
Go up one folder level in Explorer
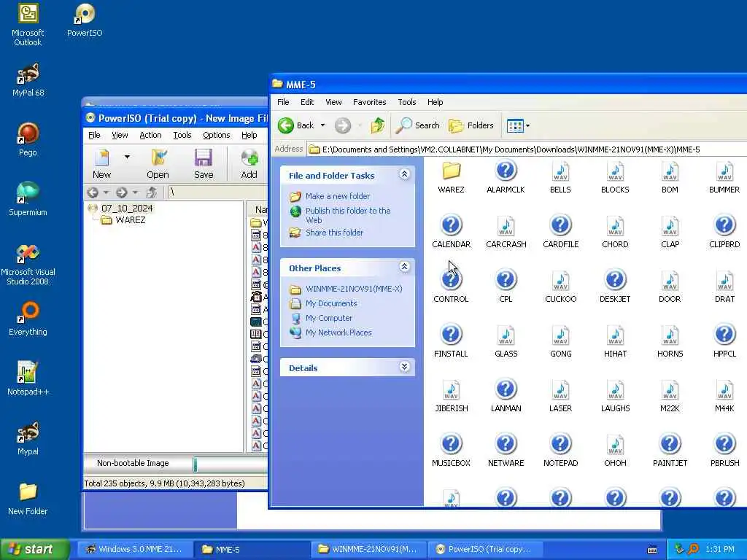coord(377,125)
